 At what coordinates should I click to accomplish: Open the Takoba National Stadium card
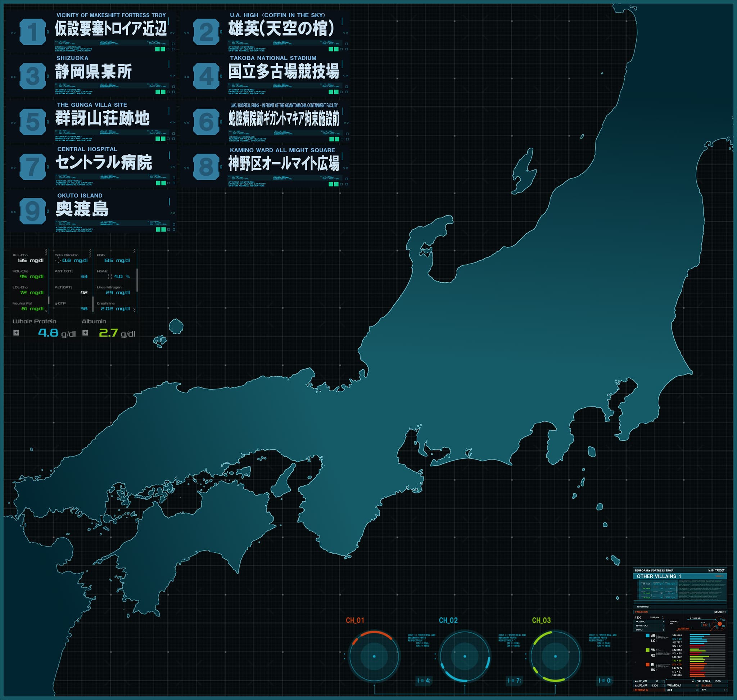[x=265, y=76]
